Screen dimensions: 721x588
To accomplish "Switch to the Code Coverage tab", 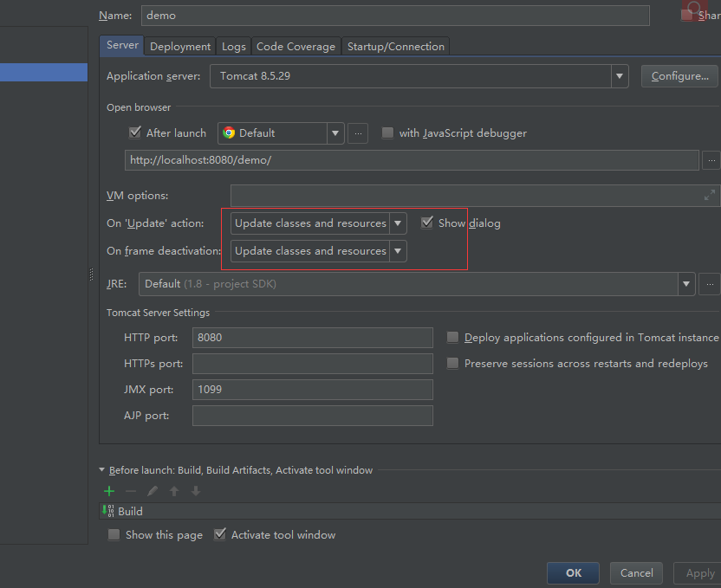I will click(296, 47).
